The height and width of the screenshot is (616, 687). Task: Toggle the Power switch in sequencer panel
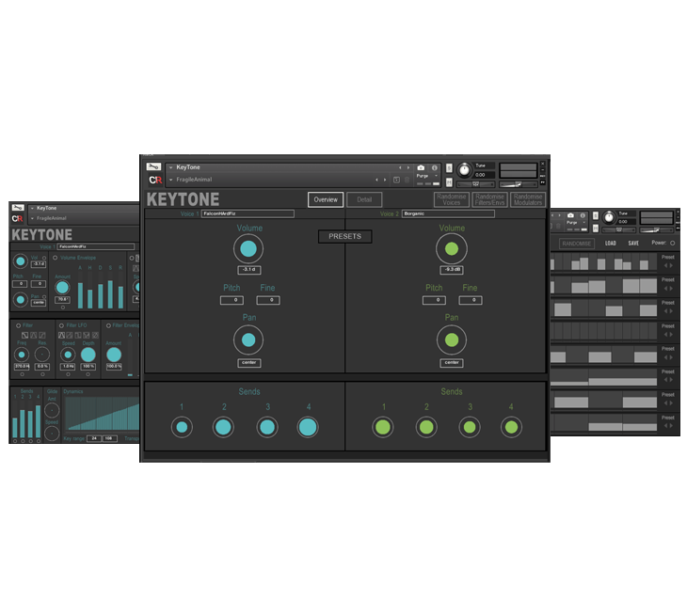pyautogui.click(x=673, y=243)
